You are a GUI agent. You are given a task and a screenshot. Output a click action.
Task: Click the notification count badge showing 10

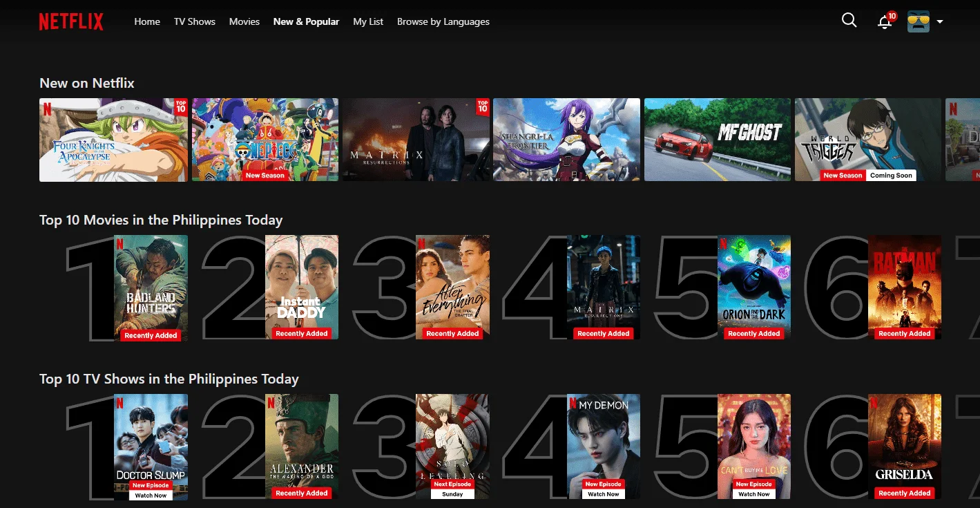(x=892, y=16)
